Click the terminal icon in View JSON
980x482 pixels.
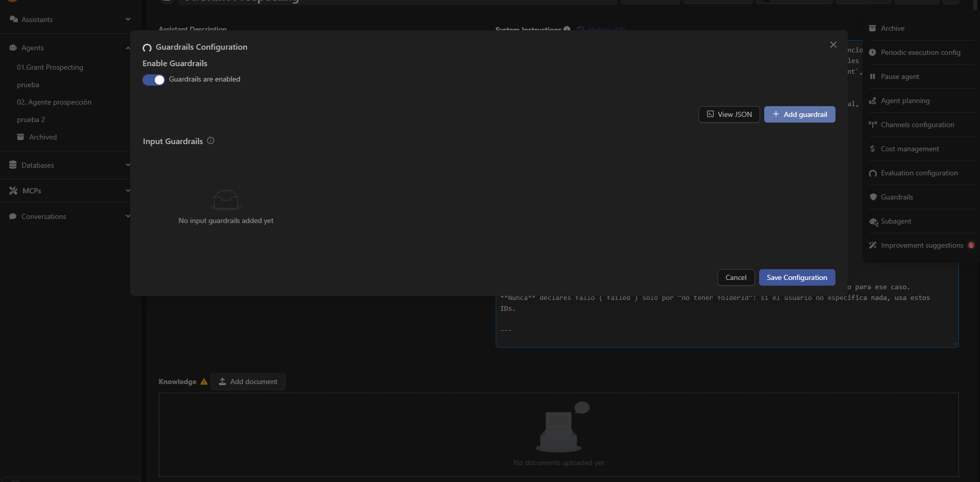(x=710, y=114)
